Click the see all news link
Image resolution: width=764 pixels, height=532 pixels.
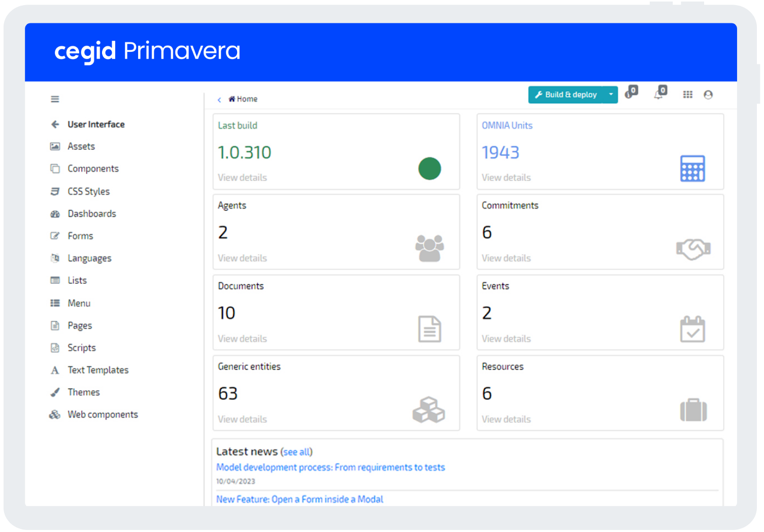[297, 452]
